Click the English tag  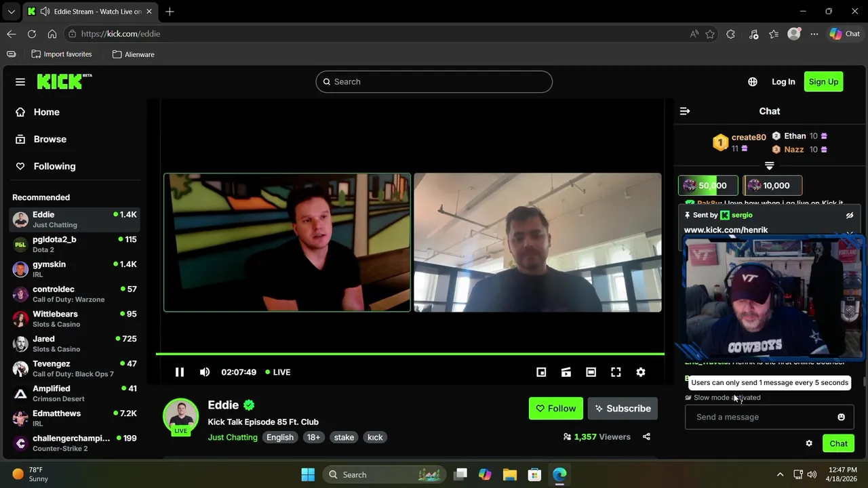pyautogui.click(x=280, y=437)
